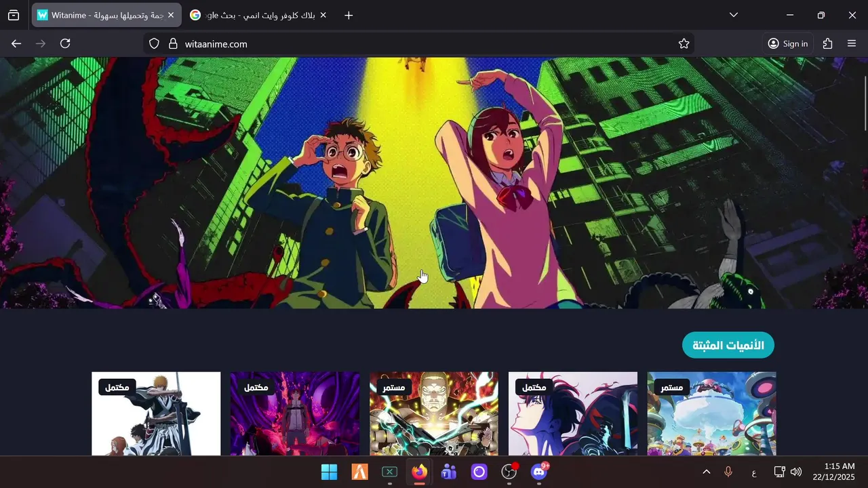
Task: Click the Sign in account button
Action: [x=787, y=43]
